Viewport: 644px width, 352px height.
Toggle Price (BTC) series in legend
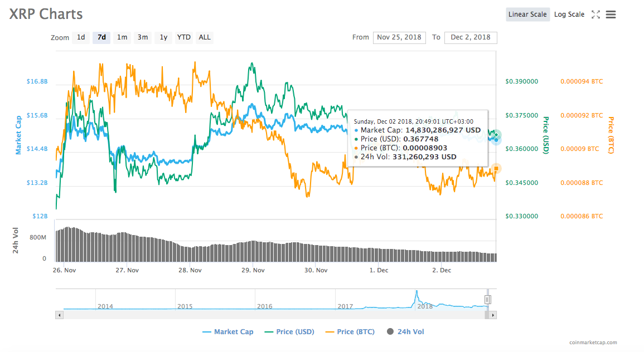coord(350,331)
